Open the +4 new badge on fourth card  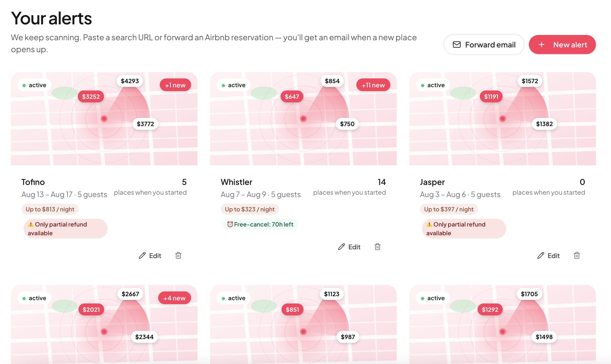[x=174, y=298]
